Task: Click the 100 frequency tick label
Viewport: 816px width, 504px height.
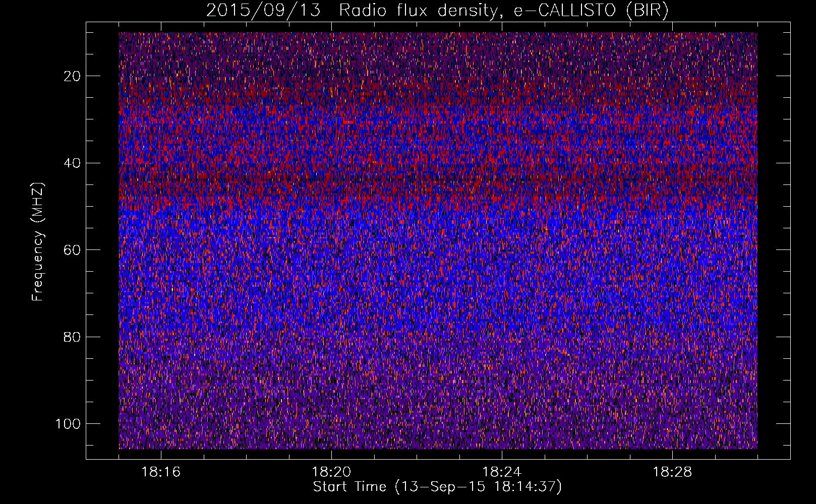Action: 69,424
